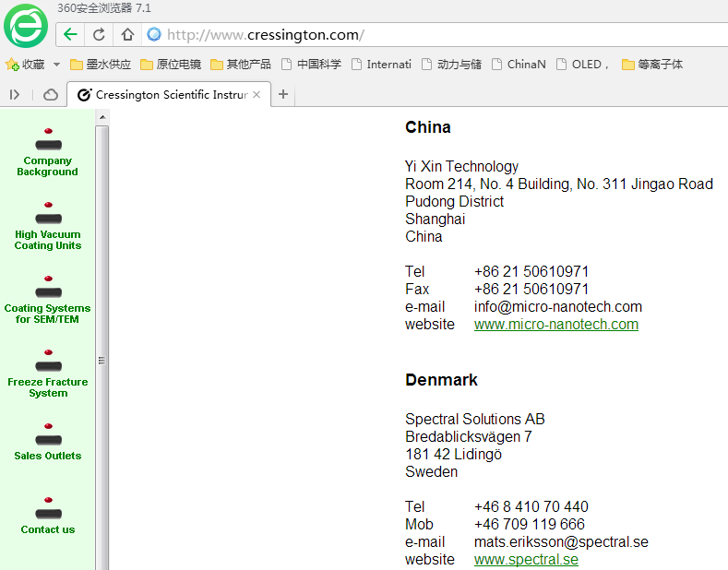Toggle the sidebar panel icon beside tabs
Screen dimensions: 728x570
pos(15,95)
